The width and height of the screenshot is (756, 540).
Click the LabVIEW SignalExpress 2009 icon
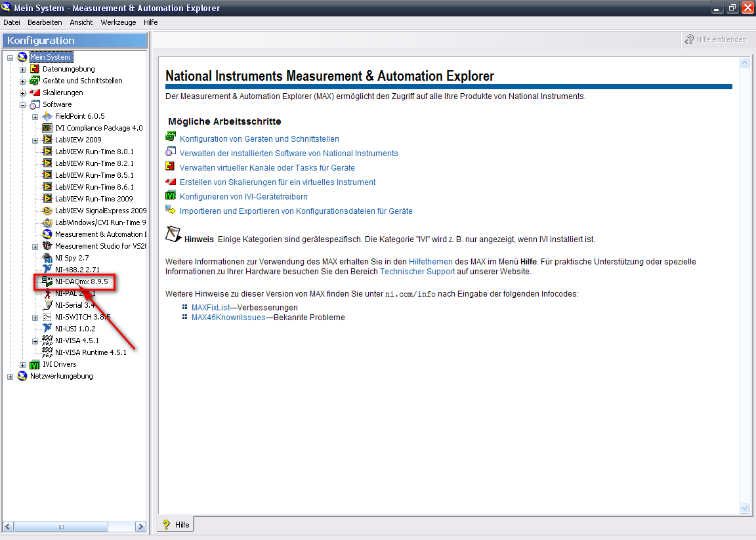pyautogui.click(x=47, y=211)
